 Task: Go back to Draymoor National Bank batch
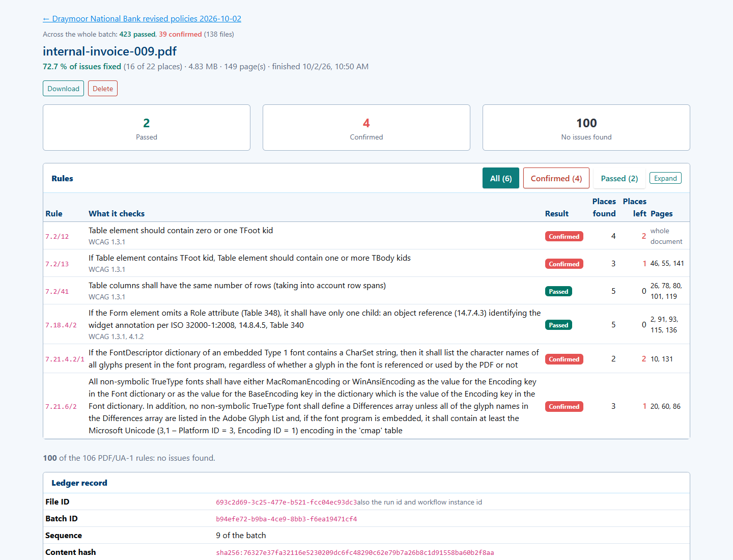(x=142, y=19)
